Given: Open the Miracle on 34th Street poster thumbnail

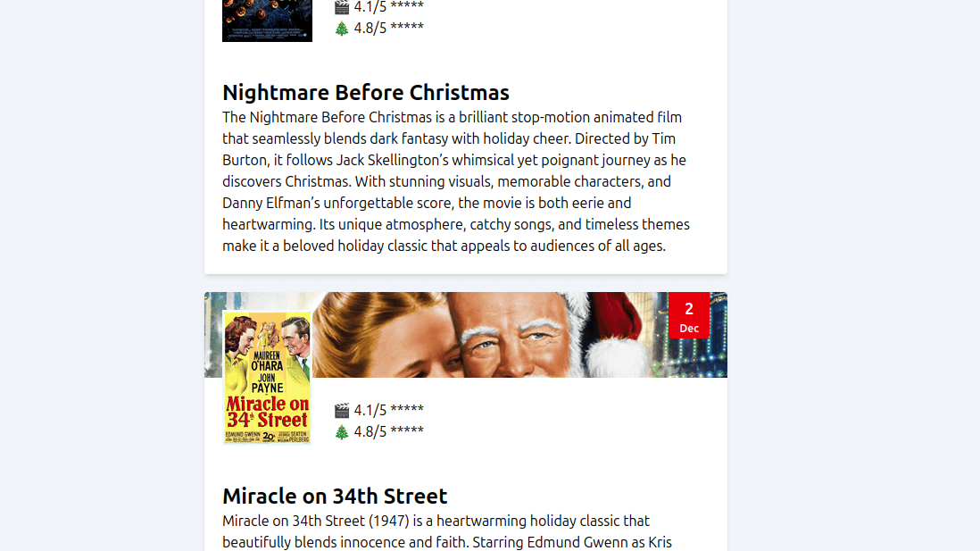Looking at the screenshot, I should tap(267, 377).
